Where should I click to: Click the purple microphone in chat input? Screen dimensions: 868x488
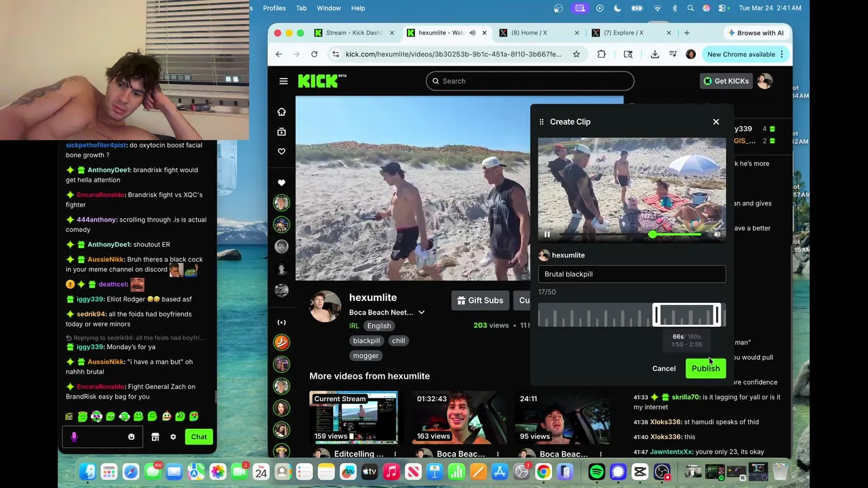pos(74,437)
